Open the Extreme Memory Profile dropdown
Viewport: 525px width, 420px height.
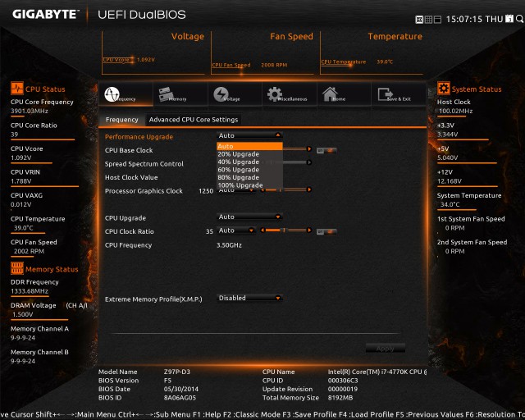coord(249,298)
